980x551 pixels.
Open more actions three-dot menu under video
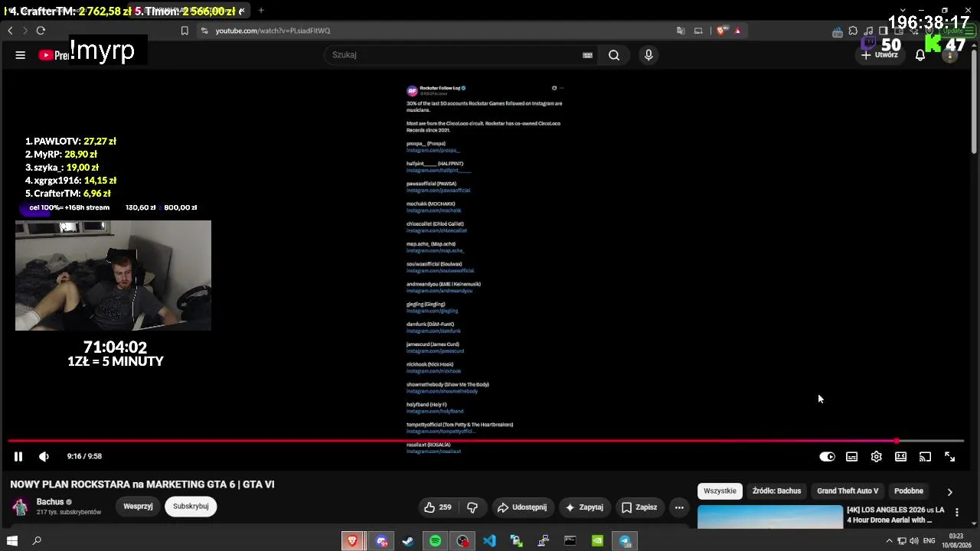coord(679,507)
